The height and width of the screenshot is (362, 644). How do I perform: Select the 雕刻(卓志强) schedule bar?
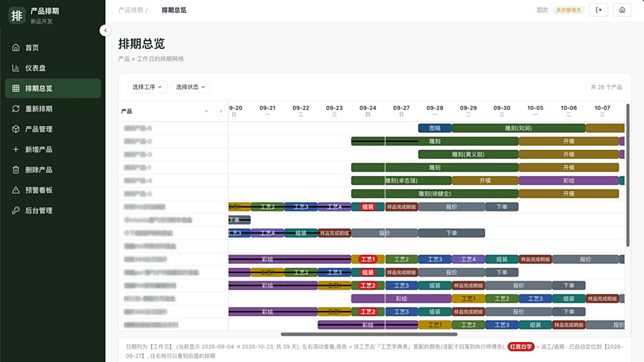tap(402, 181)
